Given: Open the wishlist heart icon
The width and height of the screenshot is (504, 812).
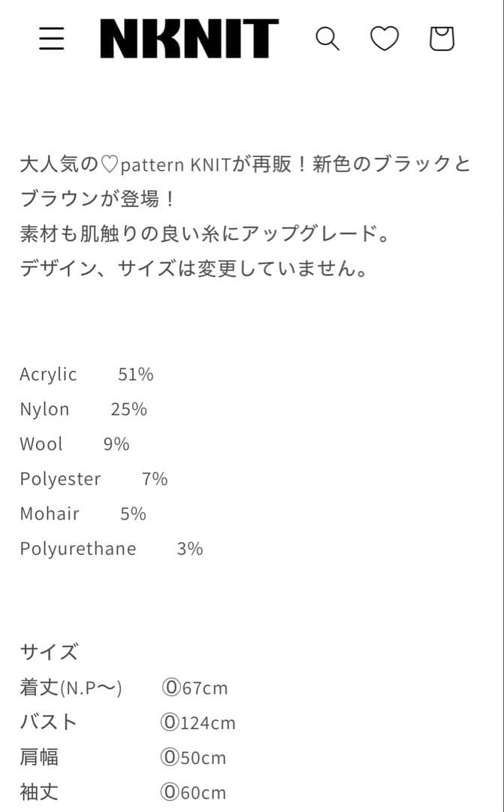Looking at the screenshot, I should (x=385, y=38).
